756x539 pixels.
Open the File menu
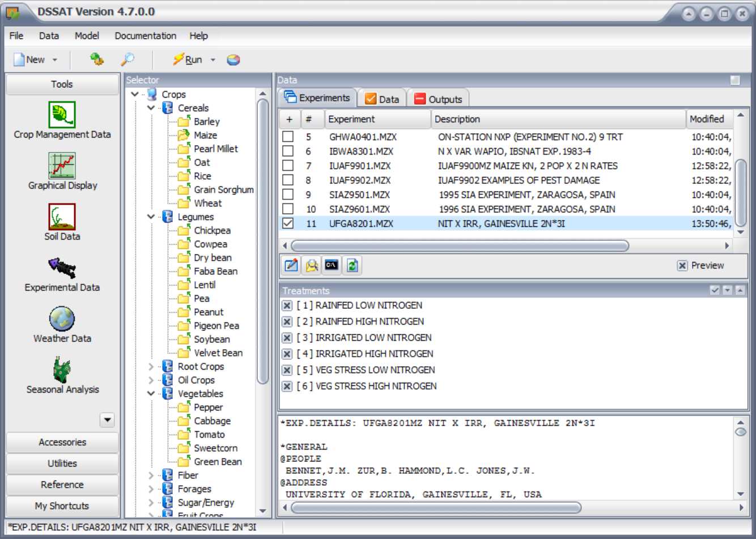[16, 36]
